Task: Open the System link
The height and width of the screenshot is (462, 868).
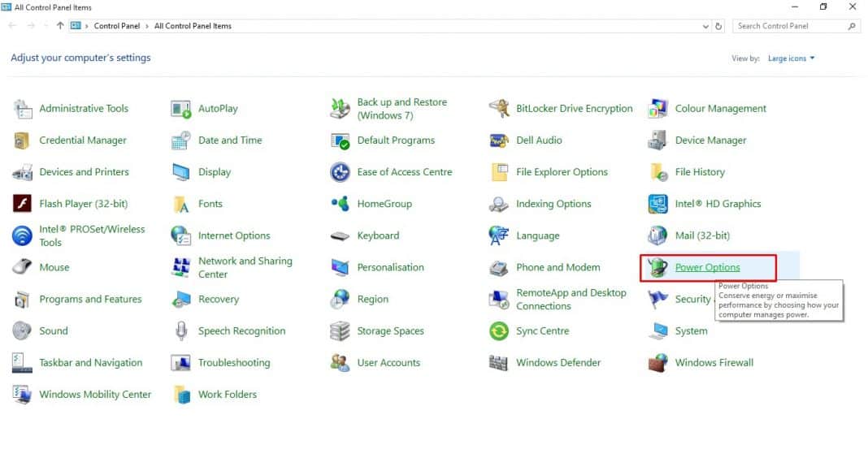Action: [691, 330]
